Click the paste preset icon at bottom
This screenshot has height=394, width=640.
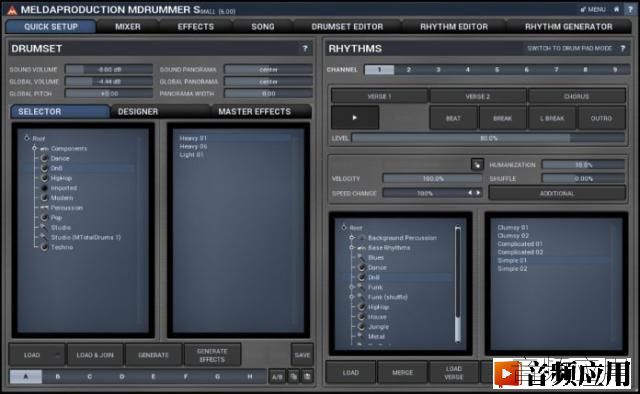click(307, 376)
